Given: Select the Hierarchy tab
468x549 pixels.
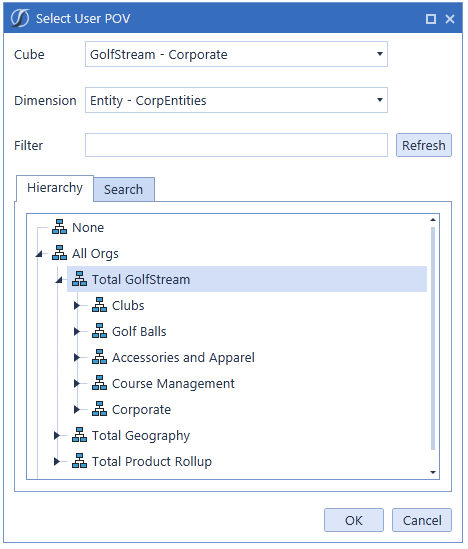Looking at the screenshot, I should coord(55,188).
